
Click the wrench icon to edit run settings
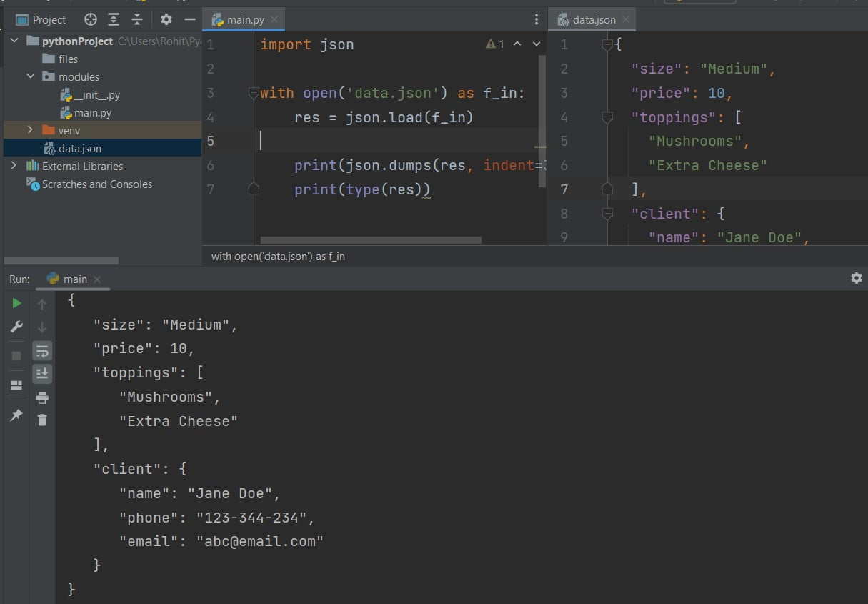coord(16,327)
